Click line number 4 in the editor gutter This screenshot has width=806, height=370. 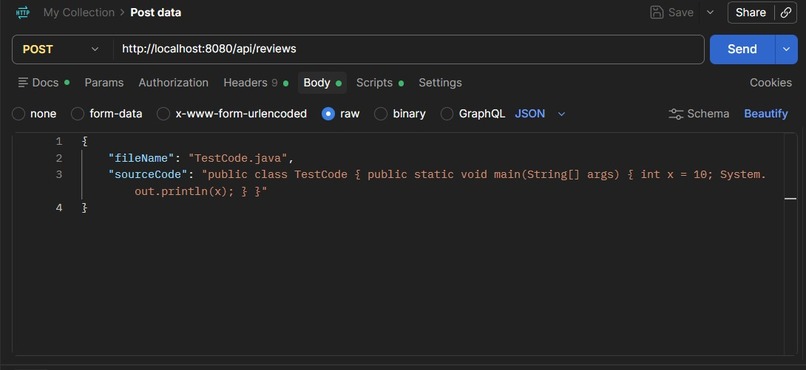point(59,208)
